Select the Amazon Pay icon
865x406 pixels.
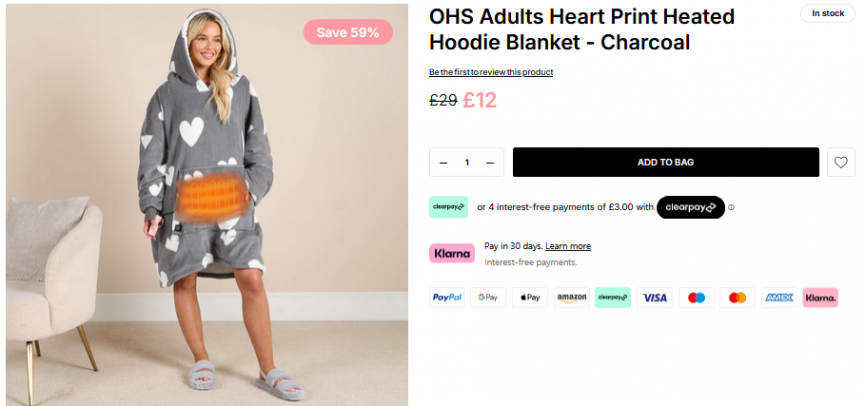click(x=571, y=298)
